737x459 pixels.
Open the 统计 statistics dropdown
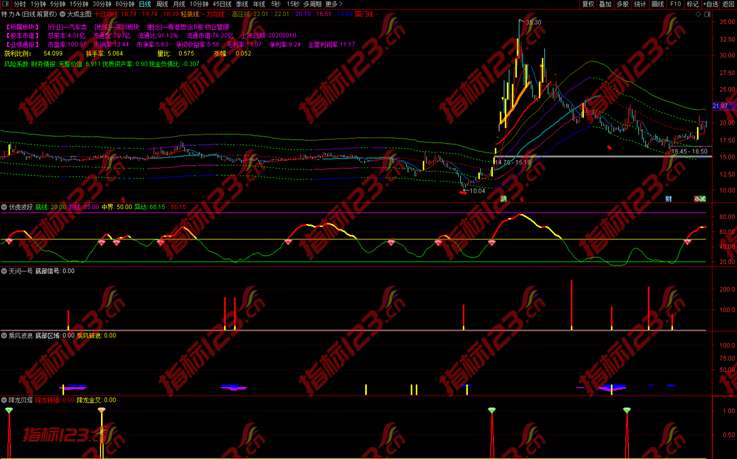click(640, 4)
